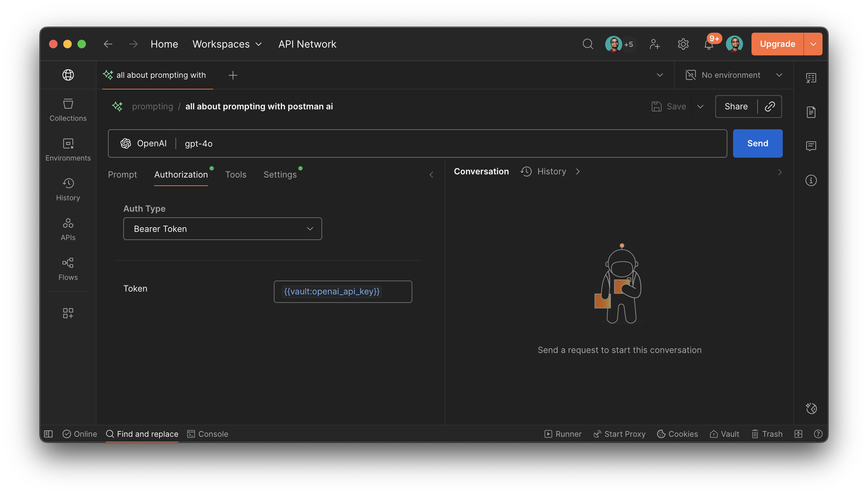The width and height of the screenshot is (868, 495).
Task: Open Vault in the status bar
Action: click(725, 434)
